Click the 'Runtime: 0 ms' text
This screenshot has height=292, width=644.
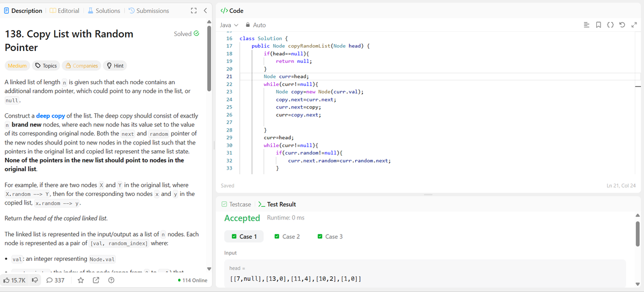(286, 218)
